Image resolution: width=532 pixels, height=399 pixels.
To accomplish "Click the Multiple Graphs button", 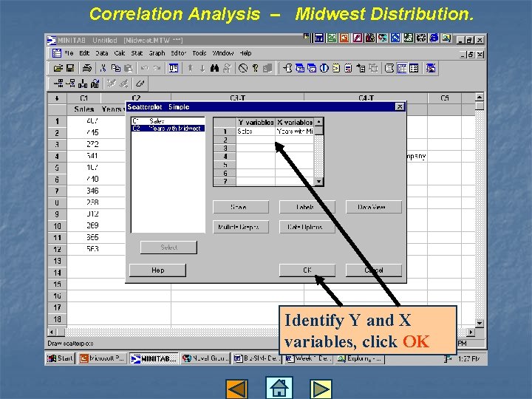I will click(241, 227).
